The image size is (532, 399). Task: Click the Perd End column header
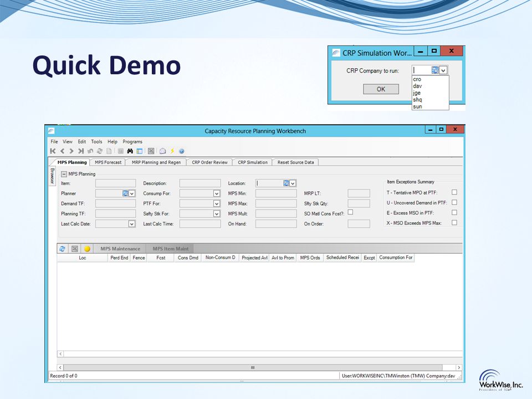pos(119,258)
